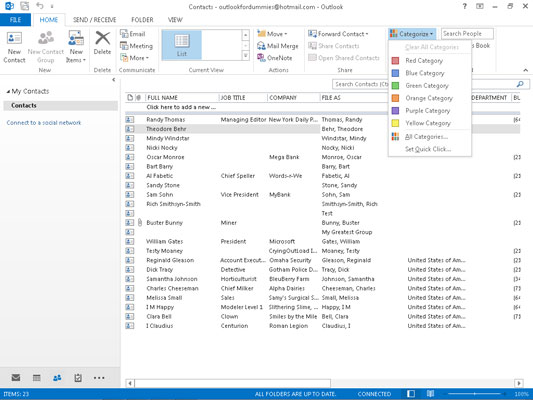The image size is (533, 400).
Task: Open Tasks icon in navigation bar
Action: pyautogui.click(x=78, y=378)
